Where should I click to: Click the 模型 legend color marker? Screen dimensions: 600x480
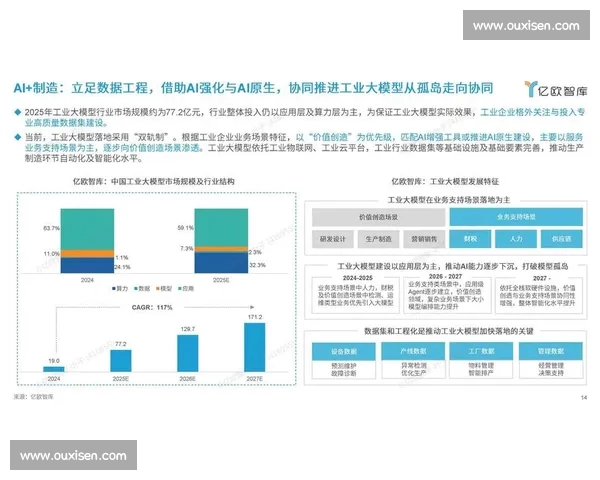(158, 289)
